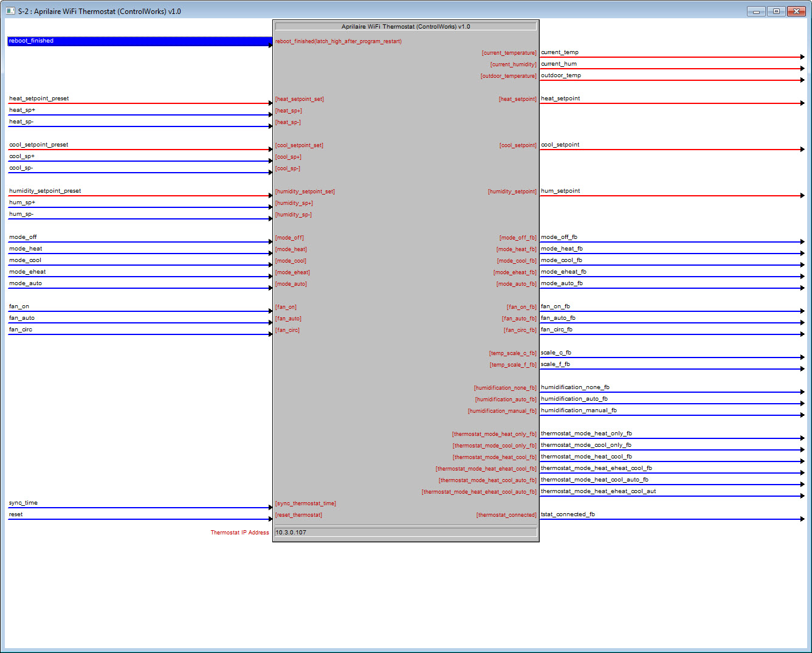The width and height of the screenshot is (812, 653).
Task: Select the hum_sp- input signal
Action: click(21, 214)
